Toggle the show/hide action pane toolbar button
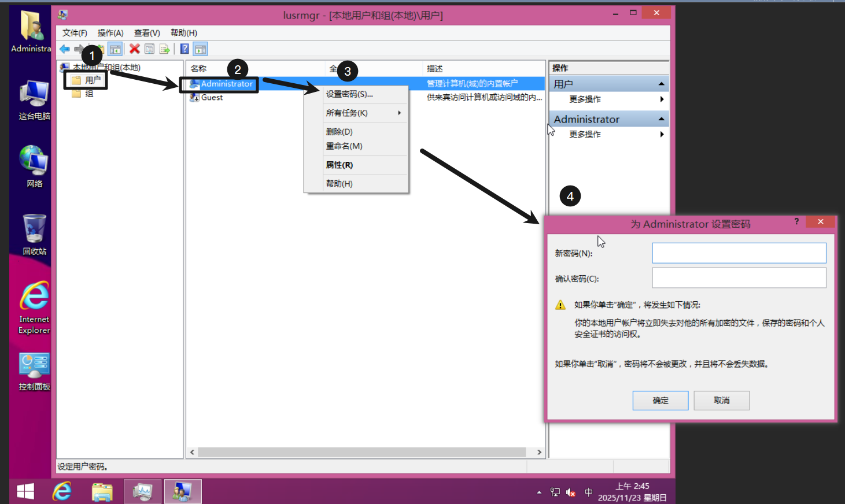Image resolution: width=845 pixels, height=504 pixels. pyautogui.click(x=200, y=49)
